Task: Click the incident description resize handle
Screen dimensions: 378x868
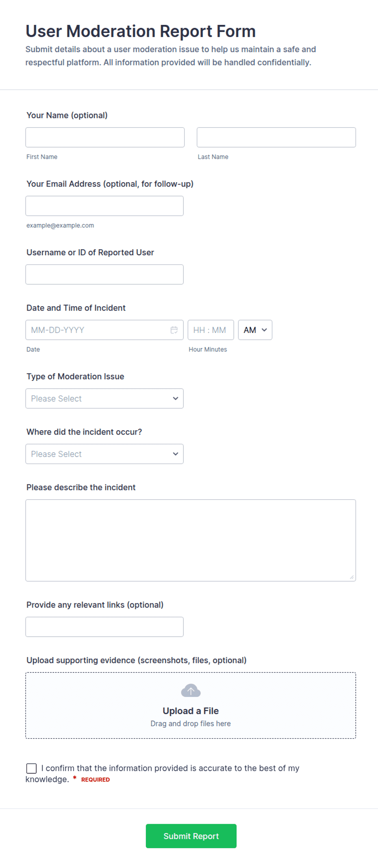Action: coord(352,577)
